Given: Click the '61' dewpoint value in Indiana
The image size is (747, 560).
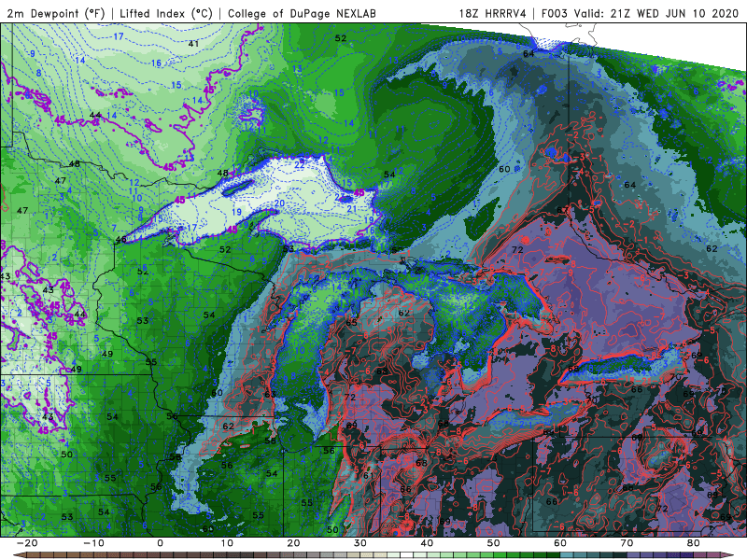Looking at the screenshot, I should pos(368,475).
